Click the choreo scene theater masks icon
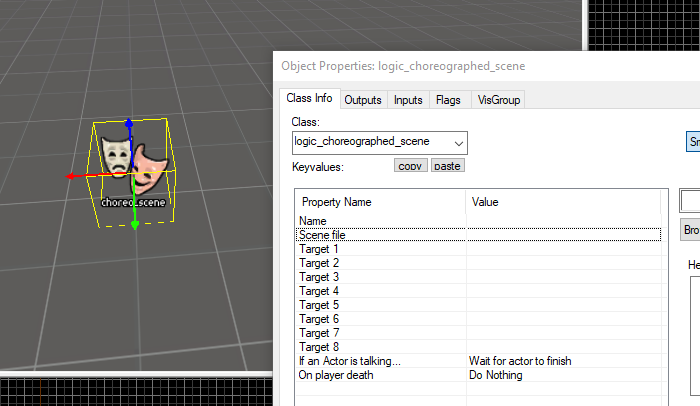The image size is (700, 406). tap(131, 162)
